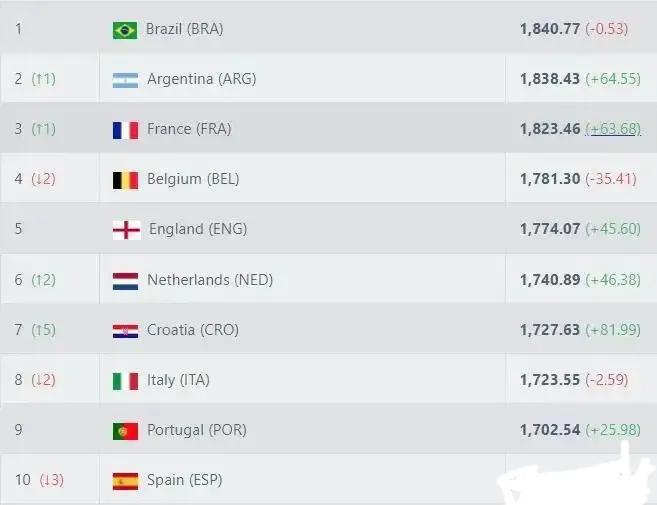The width and height of the screenshot is (657, 505).
Task: Click Spain's down 3 rank change indicator
Action: coord(51,480)
